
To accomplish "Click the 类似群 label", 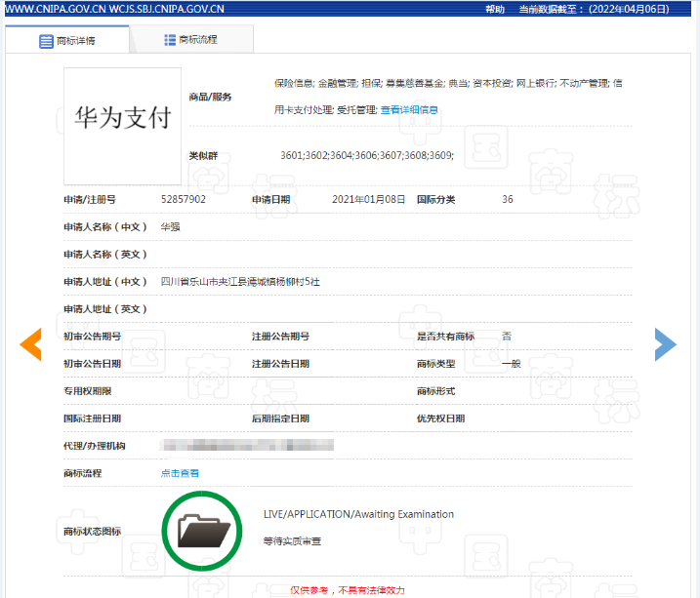I will pos(203,156).
